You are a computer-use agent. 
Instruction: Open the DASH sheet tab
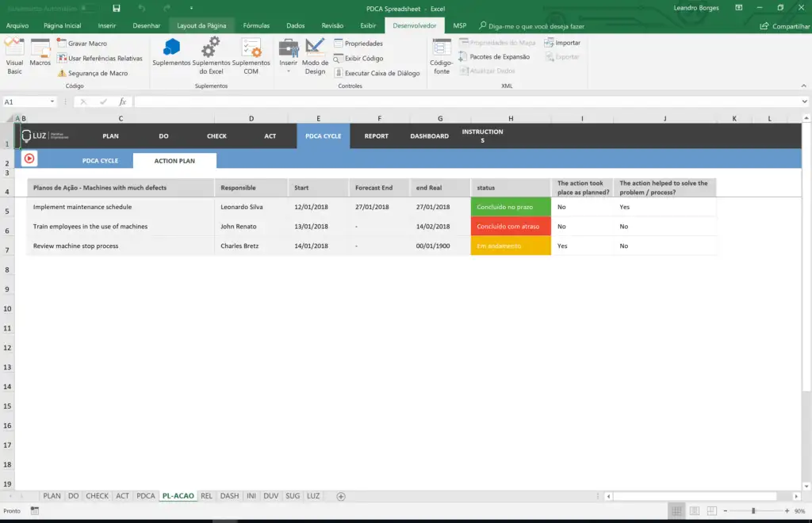pos(229,495)
